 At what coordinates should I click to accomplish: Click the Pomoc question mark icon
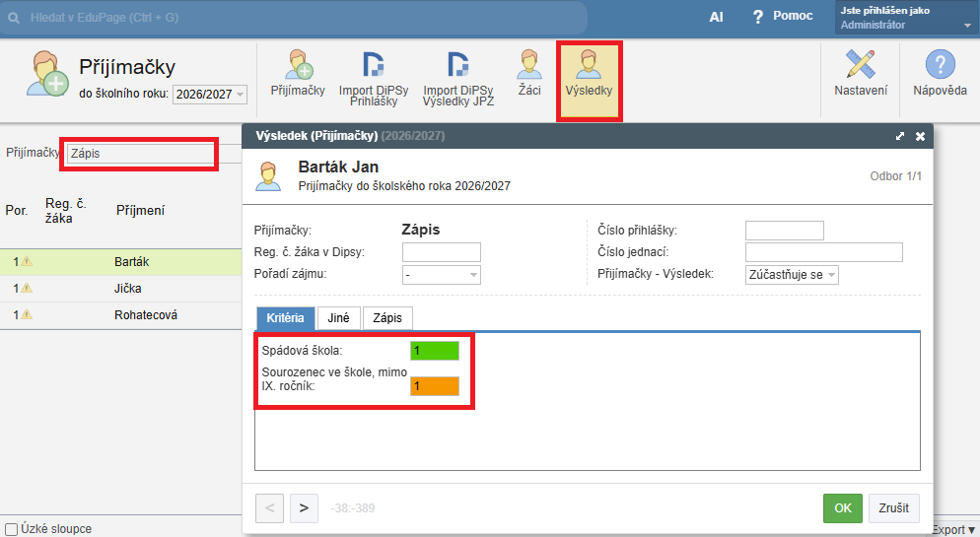point(758,17)
